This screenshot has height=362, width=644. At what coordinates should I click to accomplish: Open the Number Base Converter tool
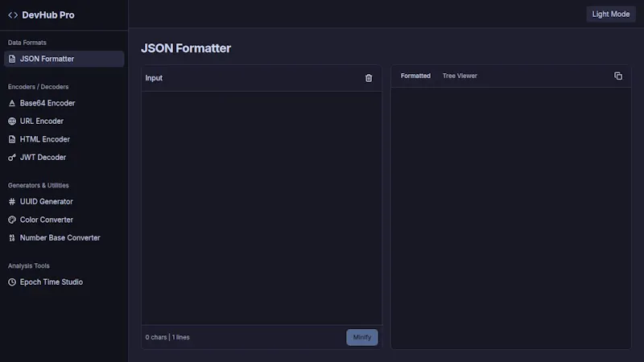[64, 238]
